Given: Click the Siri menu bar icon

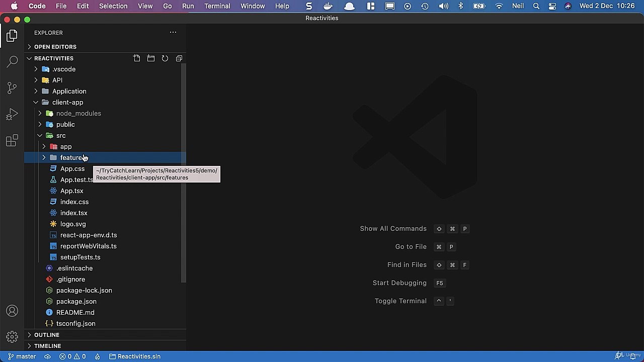Looking at the screenshot, I should click(568, 6).
